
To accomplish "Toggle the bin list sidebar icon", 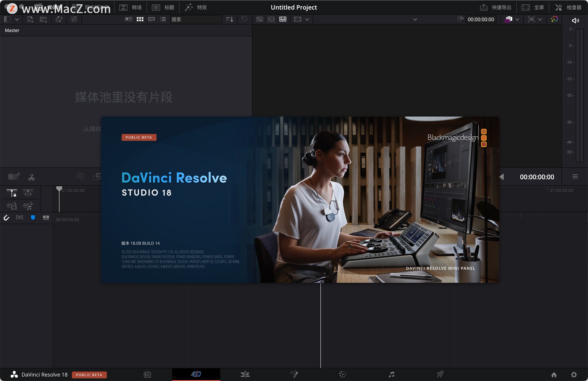I will [7, 19].
